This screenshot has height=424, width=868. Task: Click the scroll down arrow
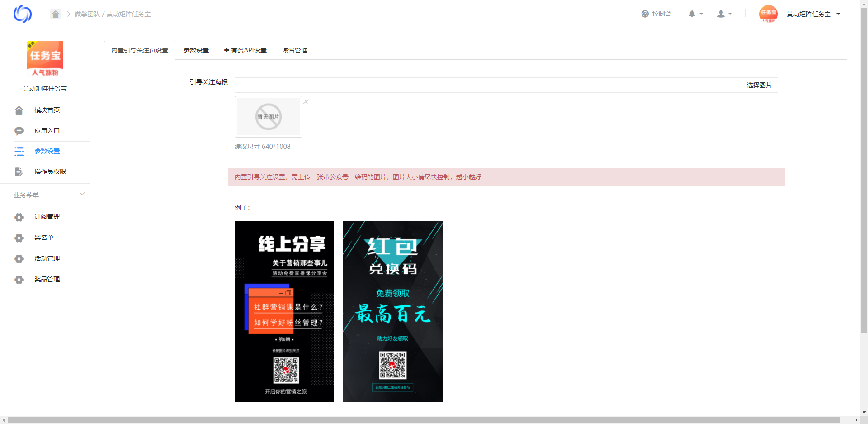click(x=864, y=413)
